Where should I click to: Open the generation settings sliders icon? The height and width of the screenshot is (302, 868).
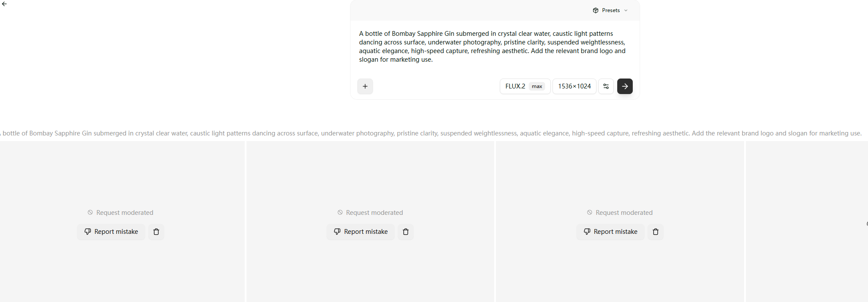point(606,86)
